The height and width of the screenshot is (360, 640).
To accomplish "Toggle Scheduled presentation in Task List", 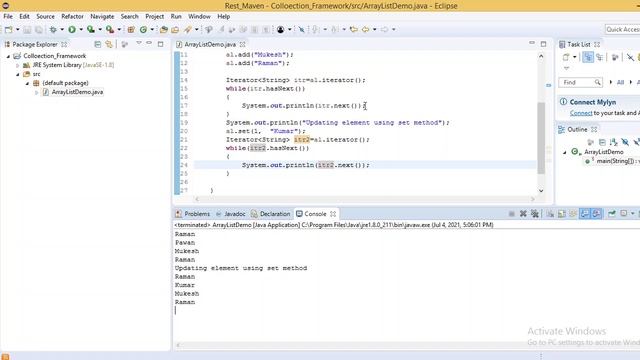I will (x=599, y=57).
